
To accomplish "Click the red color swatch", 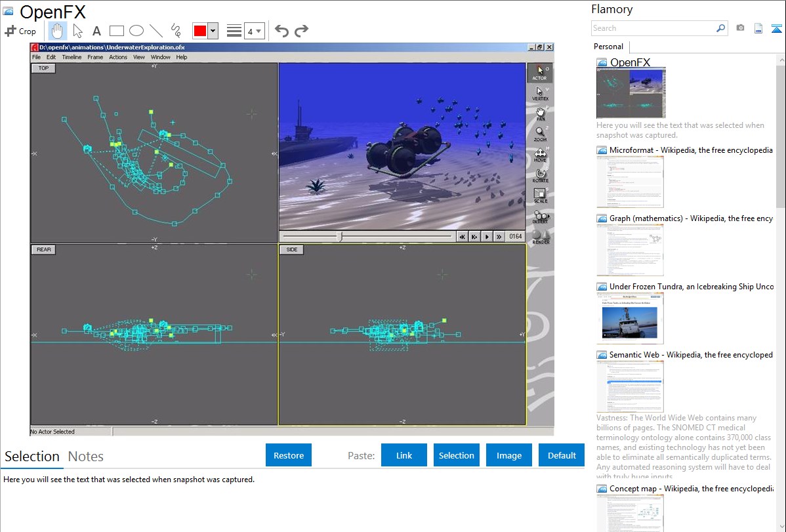I will (x=200, y=31).
